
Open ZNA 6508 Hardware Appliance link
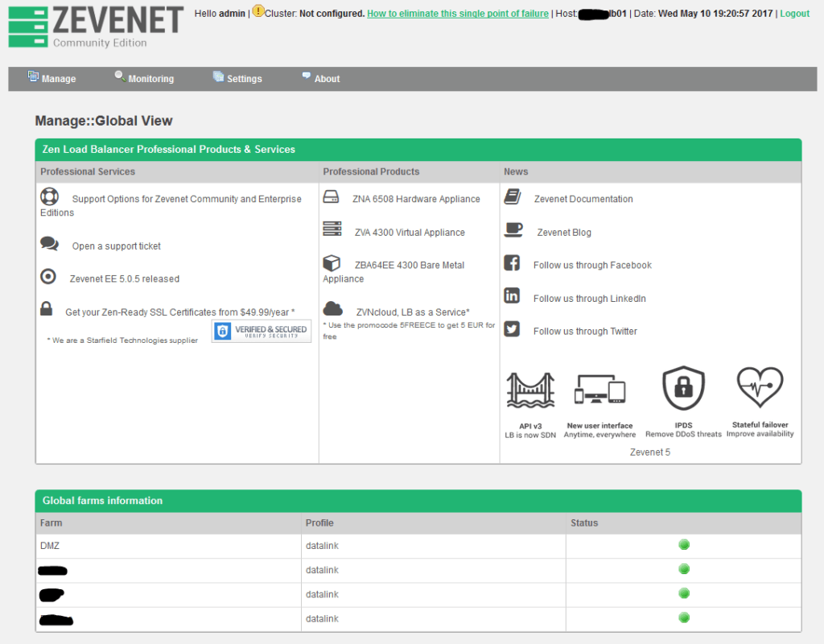tap(416, 199)
